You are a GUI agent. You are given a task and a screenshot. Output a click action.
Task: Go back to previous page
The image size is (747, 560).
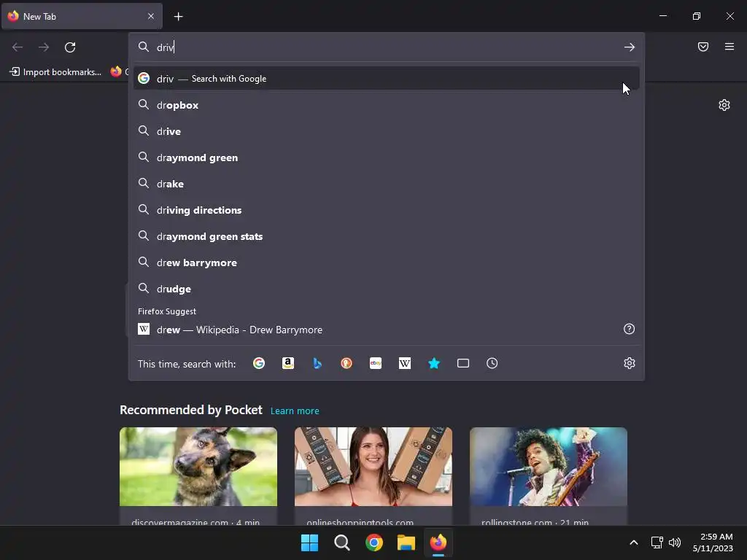[x=18, y=47]
